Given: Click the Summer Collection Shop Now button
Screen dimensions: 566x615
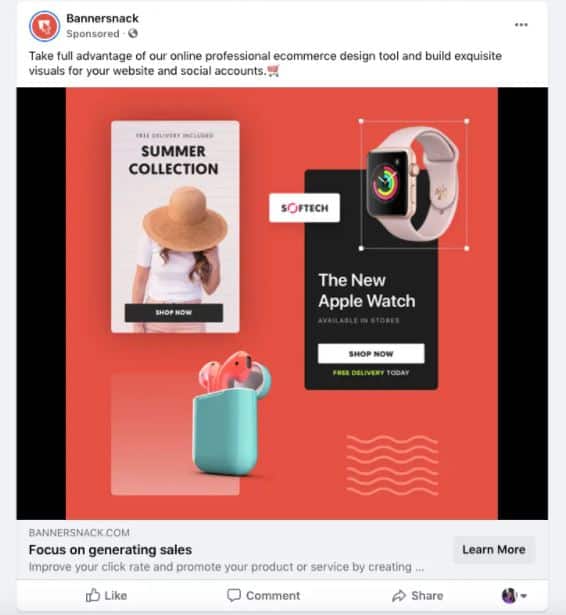Looking at the screenshot, I should pos(174,313).
